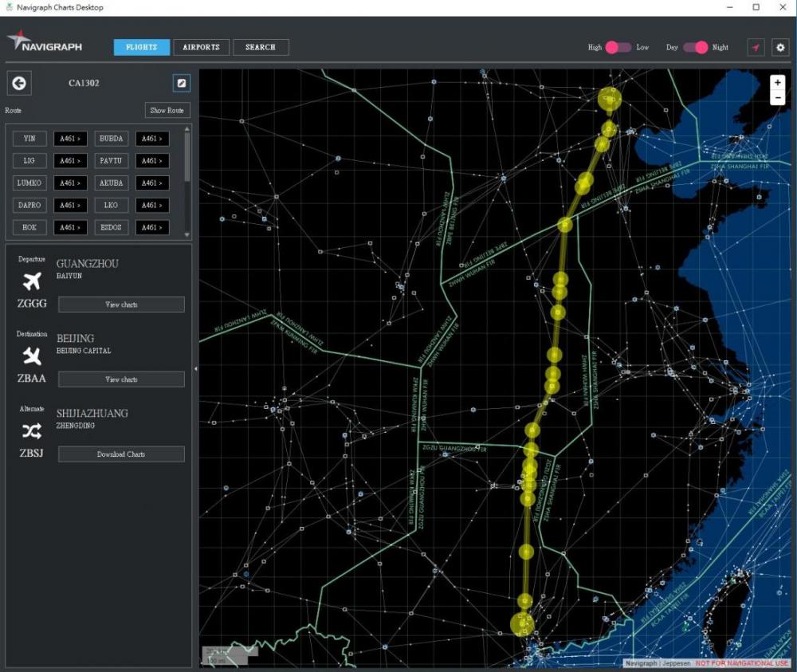
Task: Select the BUBDA waypoint box
Action: (x=112, y=138)
